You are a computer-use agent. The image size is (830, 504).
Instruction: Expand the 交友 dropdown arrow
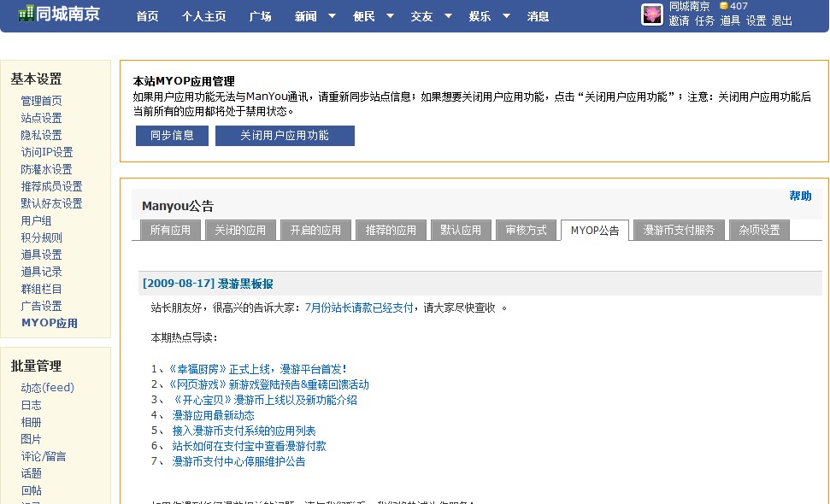point(448,16)
